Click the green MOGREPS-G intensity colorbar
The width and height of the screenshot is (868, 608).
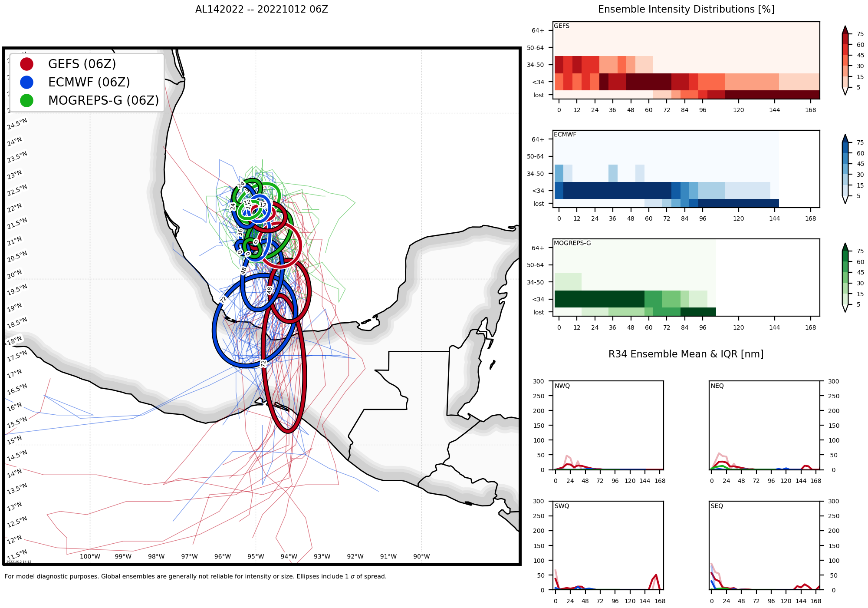tap(845, 278)
